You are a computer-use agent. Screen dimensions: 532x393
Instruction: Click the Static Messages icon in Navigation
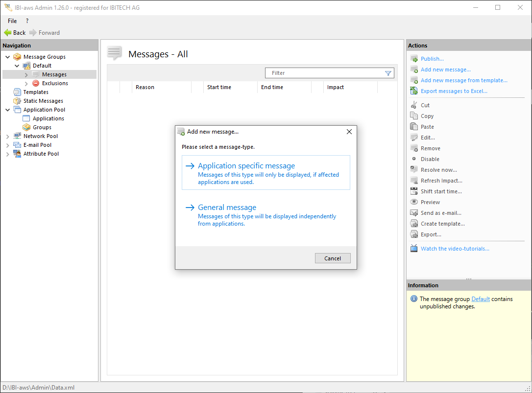point(18,101)
